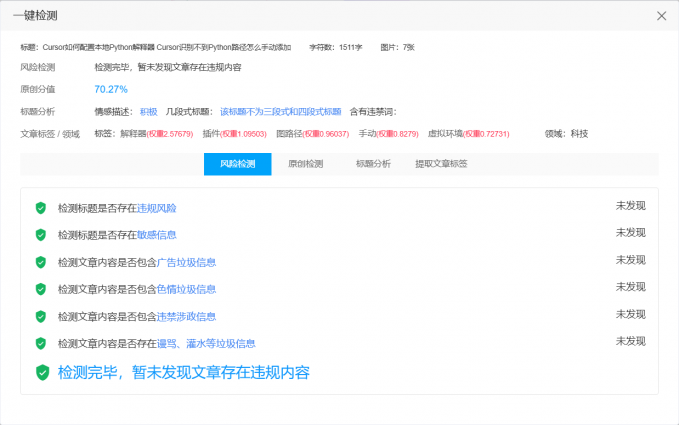679x425 pixels.
Task: Click the shield icon beside 谩骂、灌水 check
Action: click(41, 343)
